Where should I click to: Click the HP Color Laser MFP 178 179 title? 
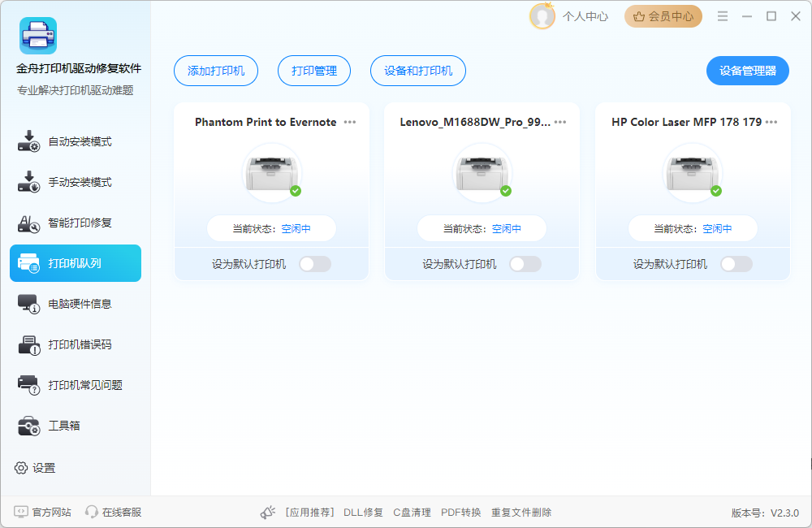pyautogui.click(x=687, y=123)
